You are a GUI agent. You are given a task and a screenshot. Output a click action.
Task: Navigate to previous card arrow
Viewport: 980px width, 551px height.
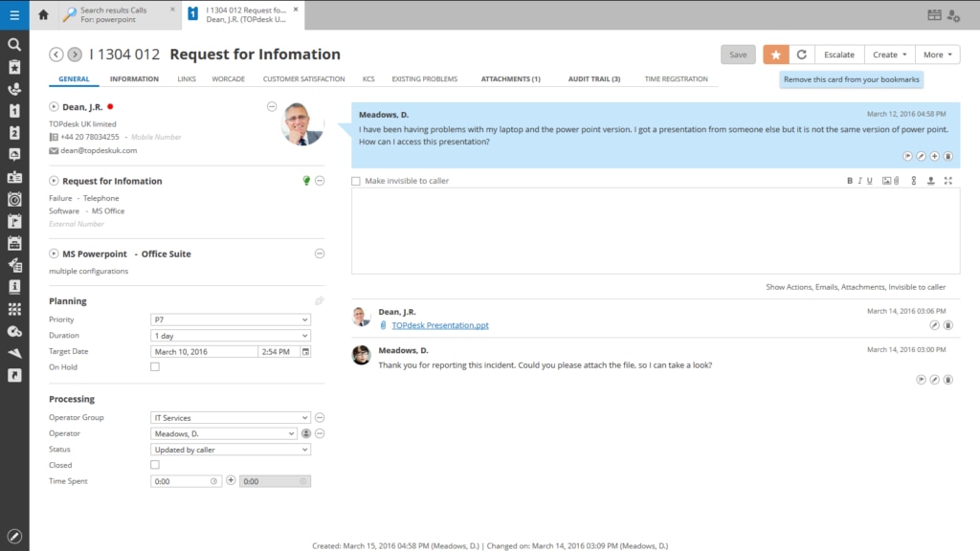tap(56, 55)
